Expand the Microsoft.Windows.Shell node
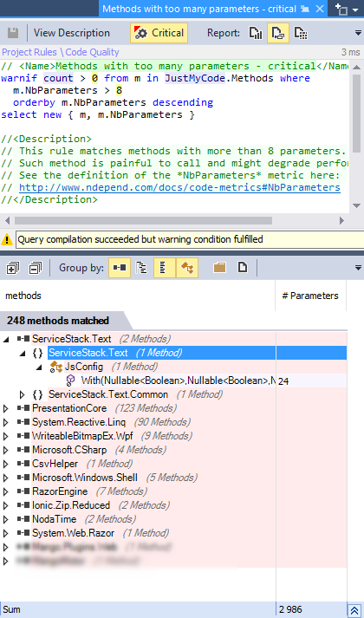Screen dimensions: 364x618 click(x=5, y=478)
